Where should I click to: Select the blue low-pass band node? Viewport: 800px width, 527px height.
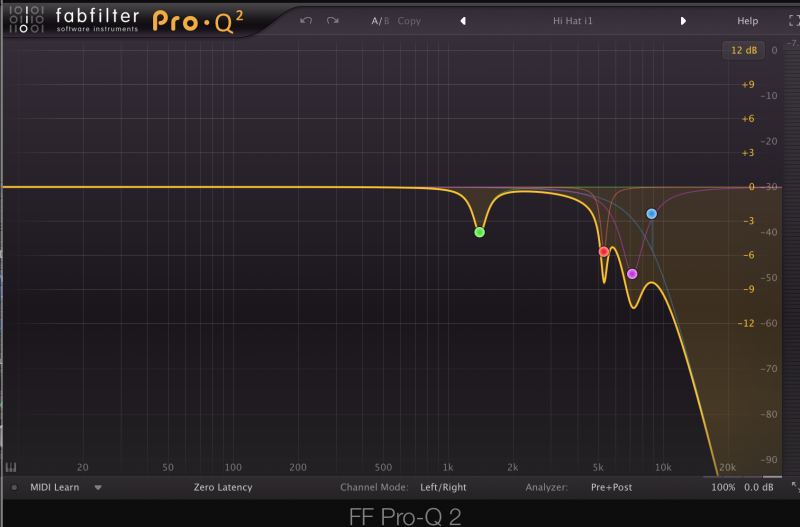(x=652, y=214)
